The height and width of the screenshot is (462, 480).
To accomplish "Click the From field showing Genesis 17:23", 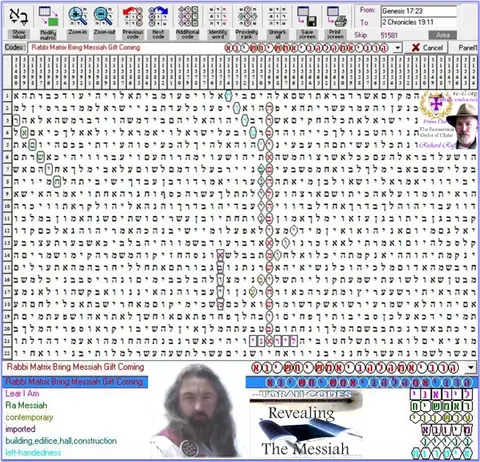I will [419, 11].
